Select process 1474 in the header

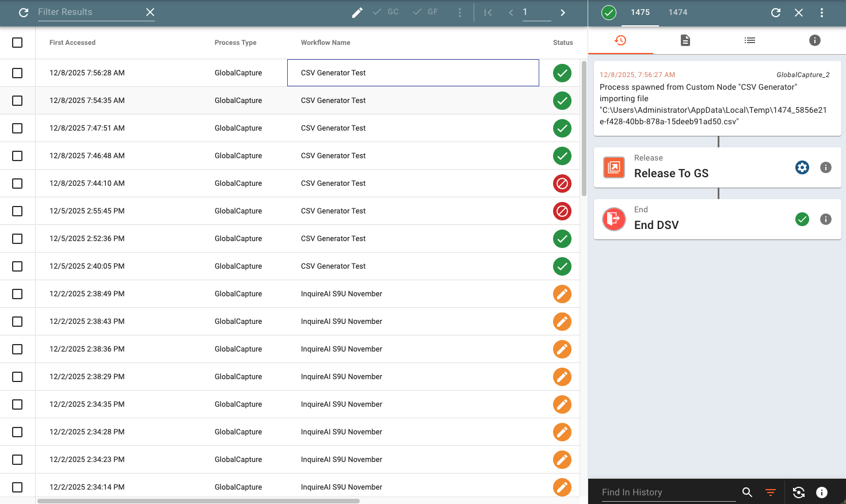click(677, 12)
